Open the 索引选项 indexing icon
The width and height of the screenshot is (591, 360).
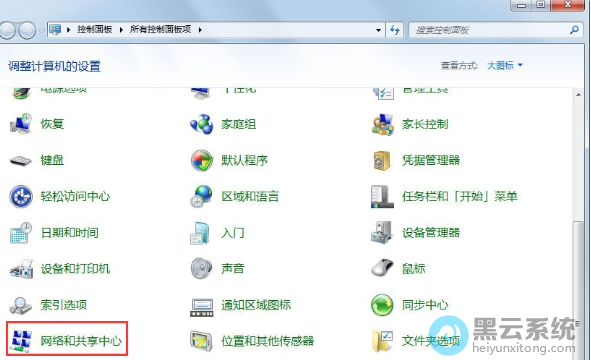coord(21,305)
